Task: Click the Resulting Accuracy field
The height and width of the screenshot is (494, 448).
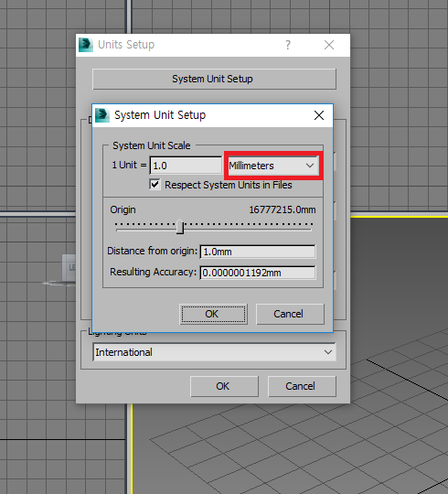Action: coord(258,273)
